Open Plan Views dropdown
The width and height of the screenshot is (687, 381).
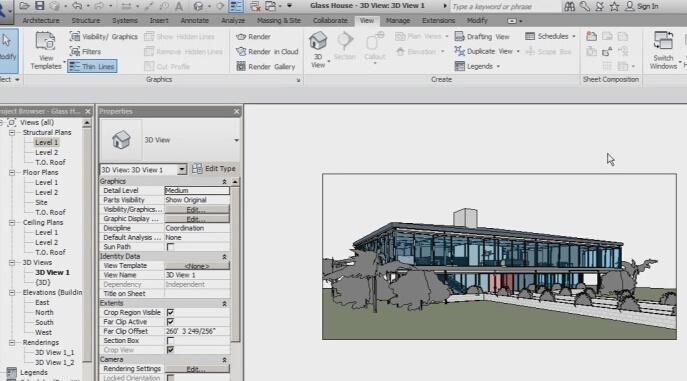click(x=422, y=36)
